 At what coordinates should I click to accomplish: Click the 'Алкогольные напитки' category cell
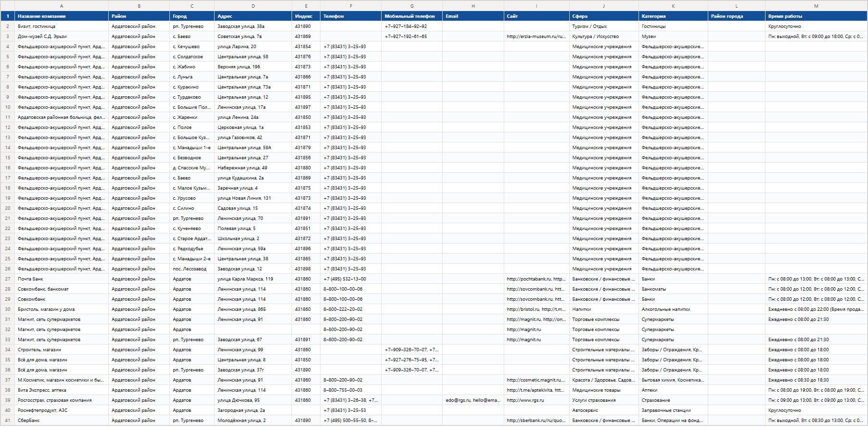click(x=673, y=309)
